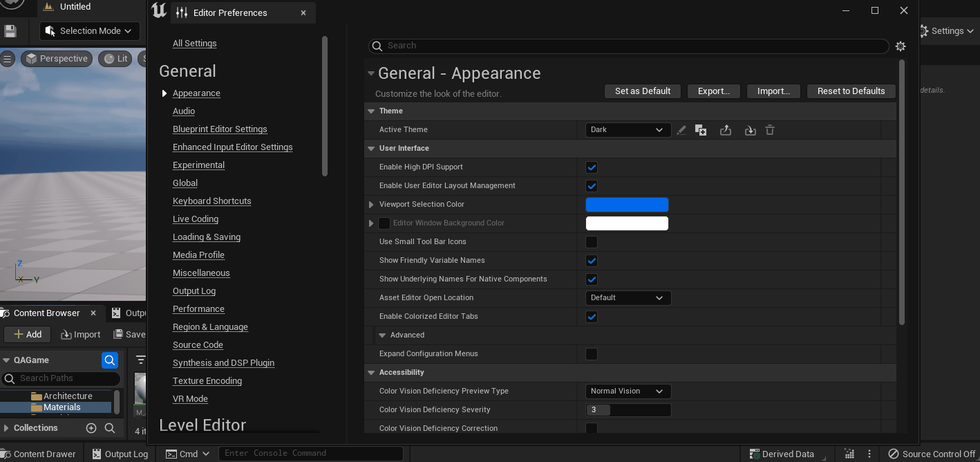The height and width of the screenshot is (462, 980).
Task: Click the Save icon under the Untitled tab
Action: pyautogui.click(x=9, y=30)
